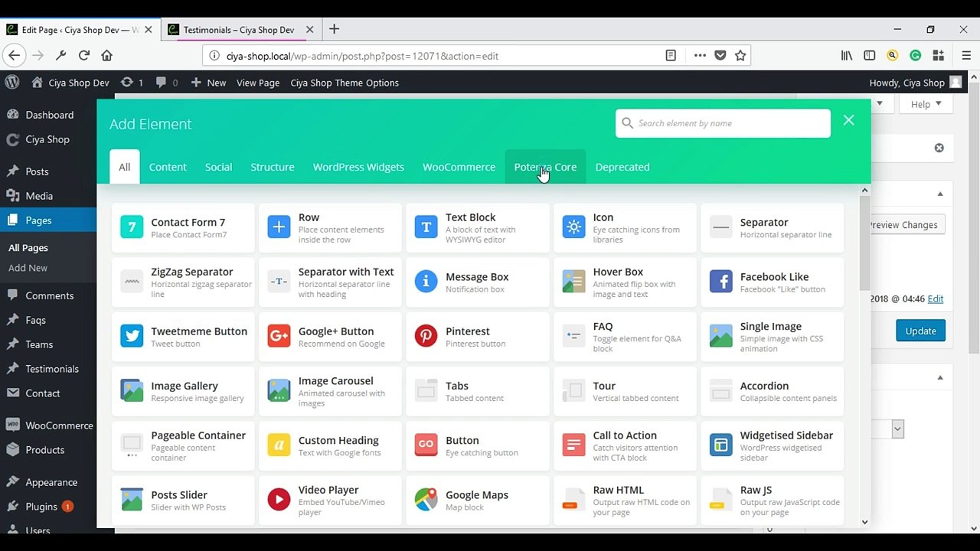Insert an Accordion element
The height and width of the screenshot is (551, 980).
pyautogui.click(x=772, y=391)
